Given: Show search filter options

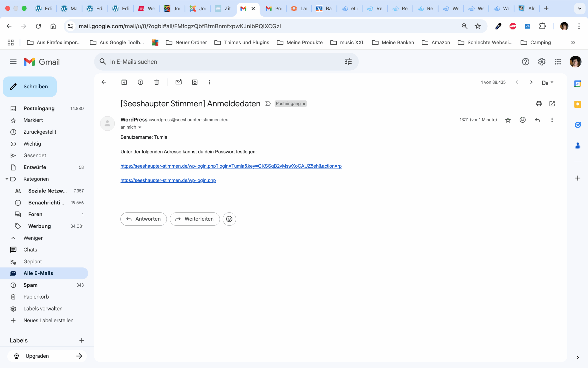Looking at the screenshot, I should point(348,61).
